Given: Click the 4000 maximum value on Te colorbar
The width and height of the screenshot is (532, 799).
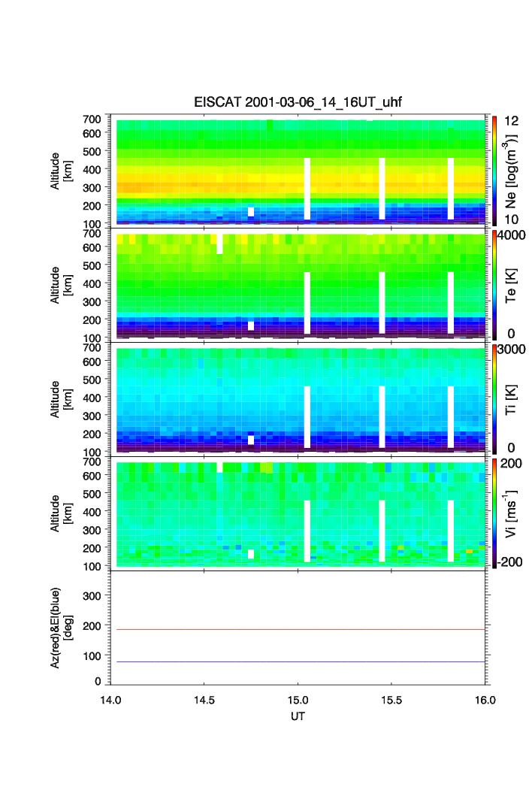Looking at the screenshot, I should 512,235.
